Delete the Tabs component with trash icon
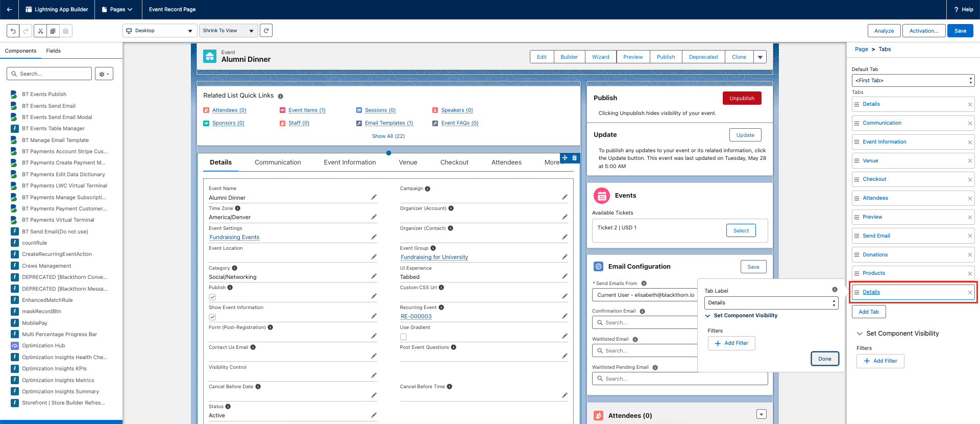Viewport: 980px width, 424px height. pos(574,158)
